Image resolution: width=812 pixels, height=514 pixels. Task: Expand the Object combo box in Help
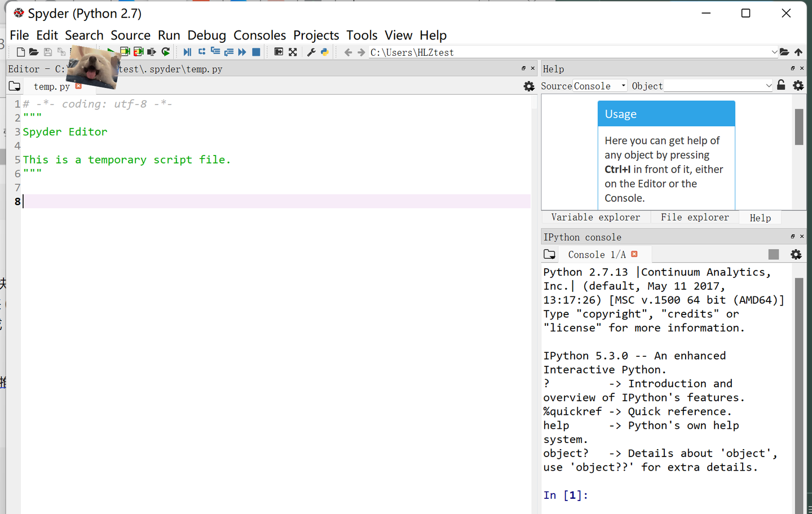pos(769,86)
